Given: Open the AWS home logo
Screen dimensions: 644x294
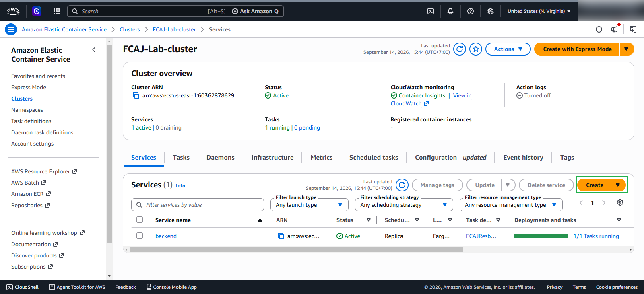Looking at the screenshot, I should 13,11.
